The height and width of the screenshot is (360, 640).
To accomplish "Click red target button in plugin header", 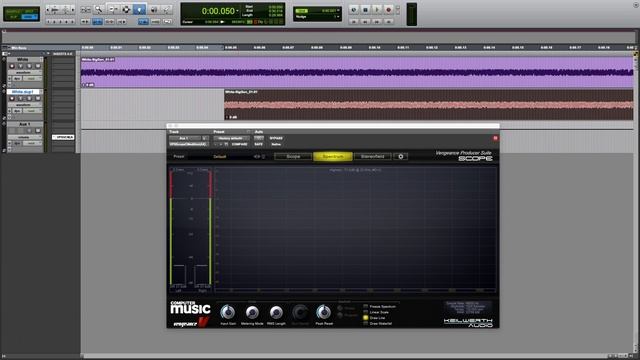I will point(495,138).
